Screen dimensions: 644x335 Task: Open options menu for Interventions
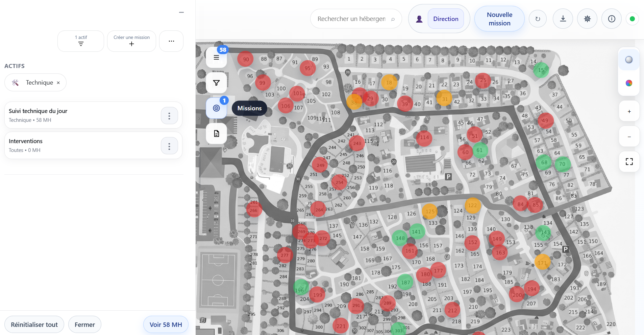click(x=169, y=146)
